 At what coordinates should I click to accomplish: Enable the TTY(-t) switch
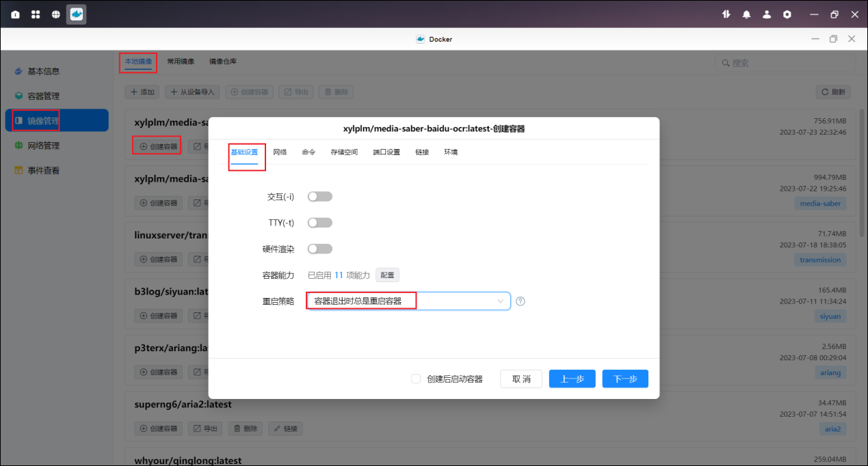319,222
